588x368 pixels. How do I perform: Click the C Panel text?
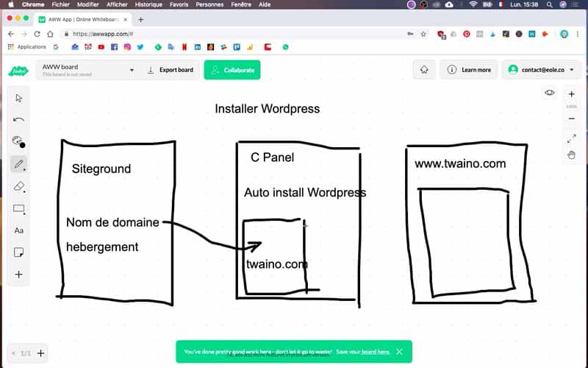272,158
